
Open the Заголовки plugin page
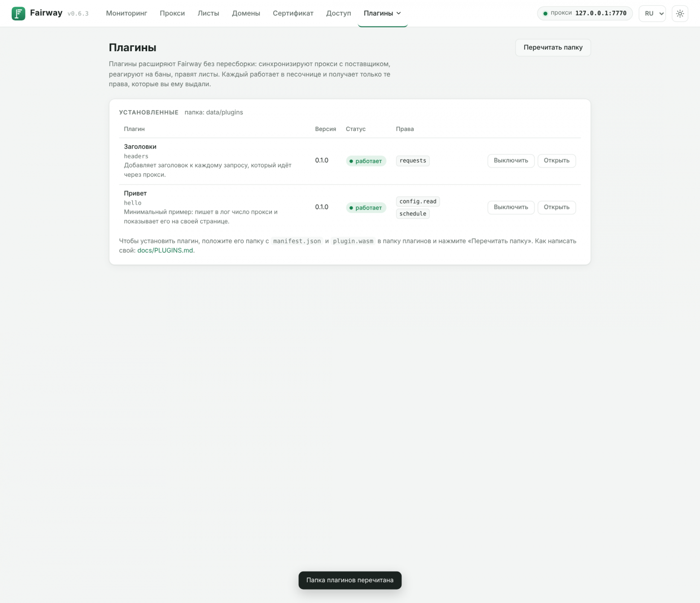(x=556, y=161)
